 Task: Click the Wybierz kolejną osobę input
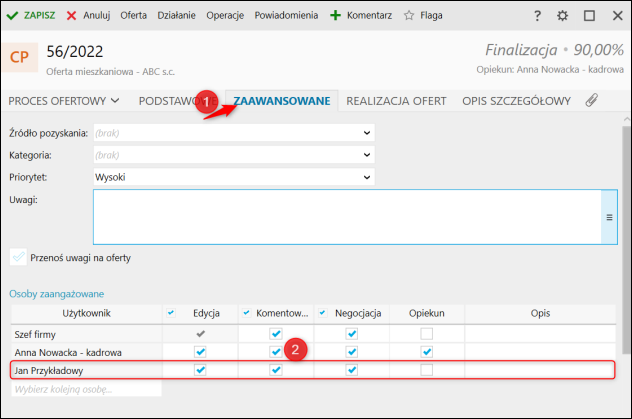click(86, 389)
